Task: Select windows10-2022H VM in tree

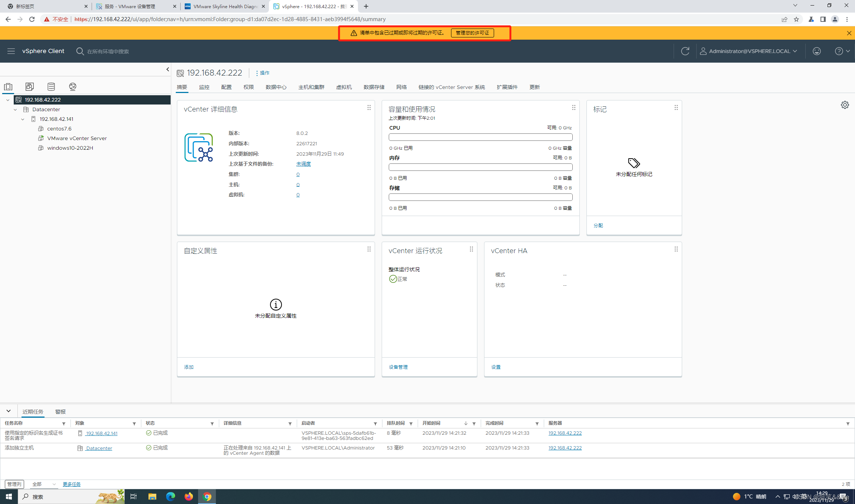Action: point(70,148)
